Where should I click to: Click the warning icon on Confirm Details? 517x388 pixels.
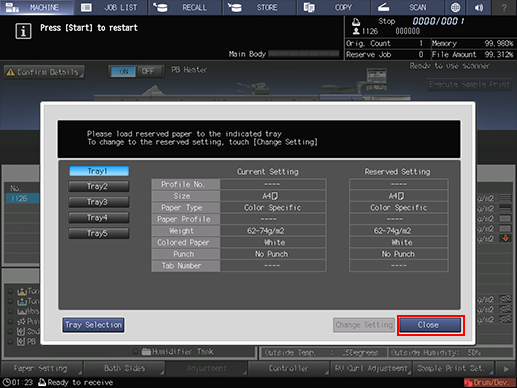click(11, 72)
